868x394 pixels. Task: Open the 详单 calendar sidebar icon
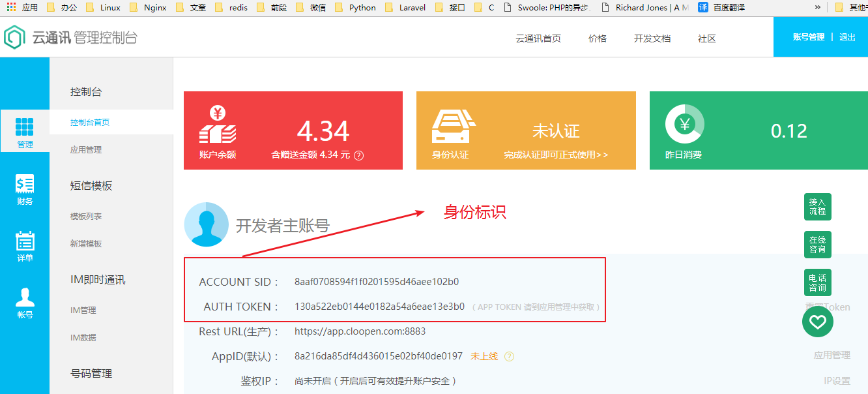[25, 242]
